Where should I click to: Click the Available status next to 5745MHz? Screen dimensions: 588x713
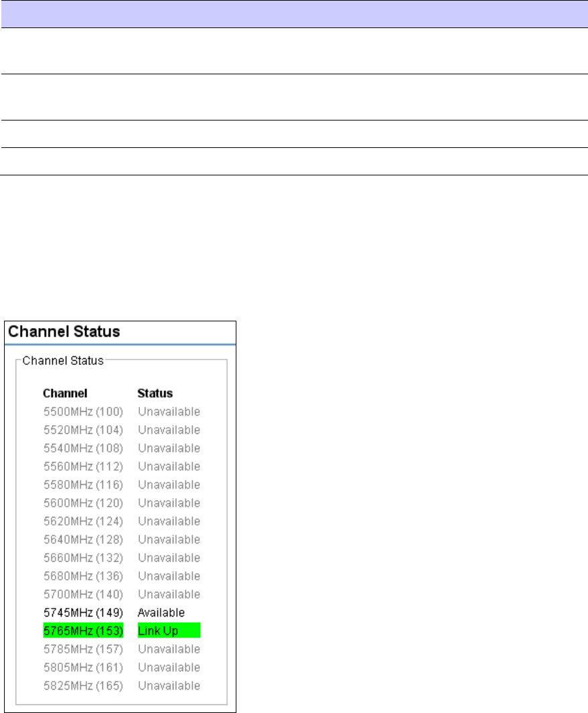161,613
